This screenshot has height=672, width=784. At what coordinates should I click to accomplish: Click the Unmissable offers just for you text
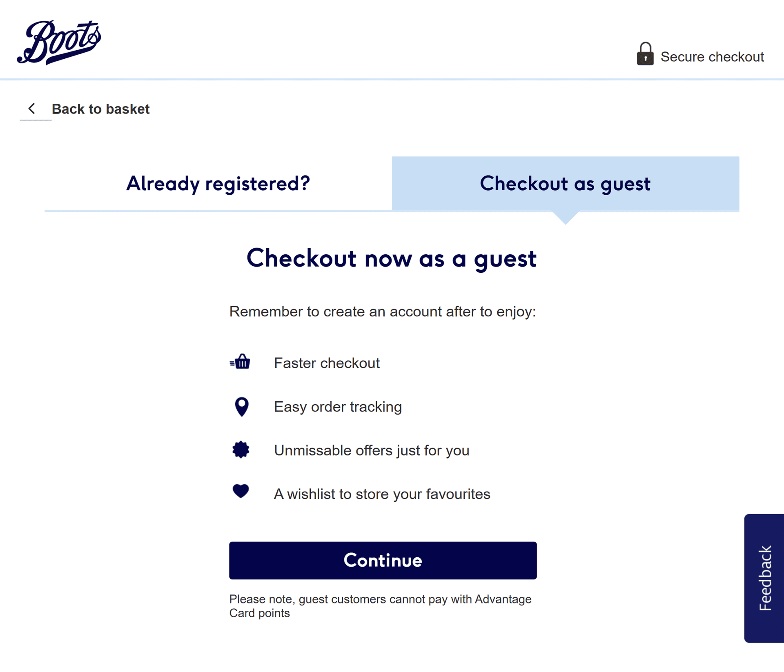point(372,450)
